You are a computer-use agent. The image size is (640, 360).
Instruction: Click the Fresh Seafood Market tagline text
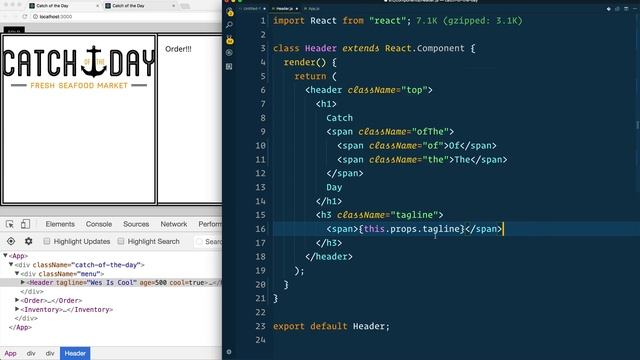pyautogui.click(x=79, y=85)
